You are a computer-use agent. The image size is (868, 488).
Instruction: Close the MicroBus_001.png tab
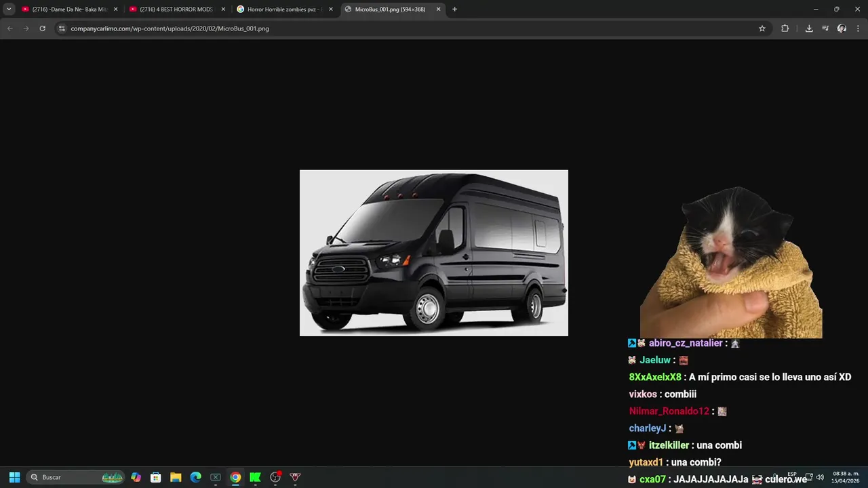[438, 9]
